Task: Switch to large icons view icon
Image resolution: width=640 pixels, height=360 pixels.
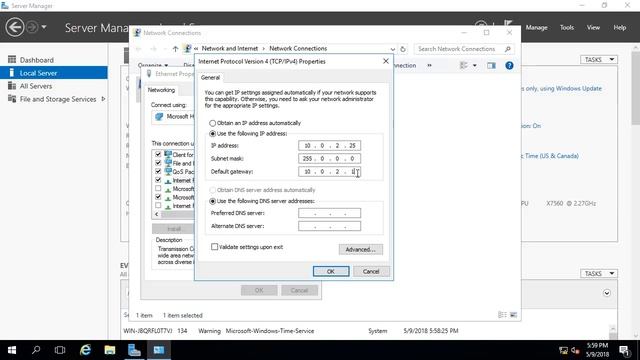Action: point(513,315)
